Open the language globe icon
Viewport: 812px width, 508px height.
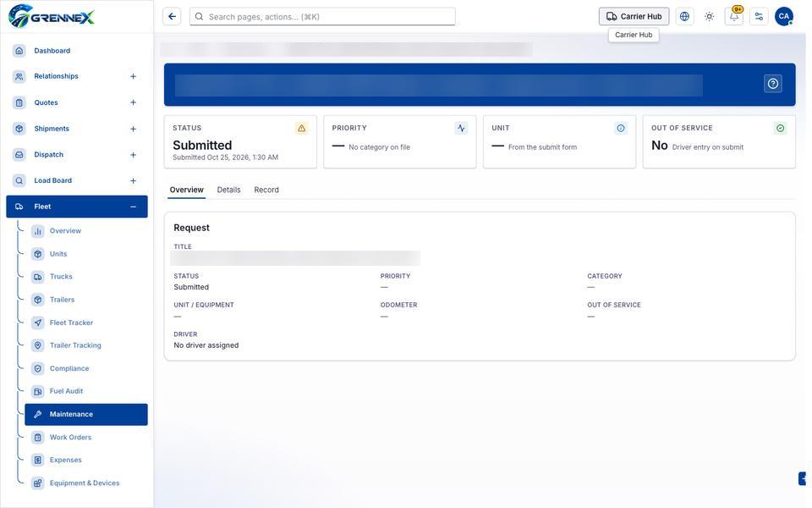[x=684, y=17]
